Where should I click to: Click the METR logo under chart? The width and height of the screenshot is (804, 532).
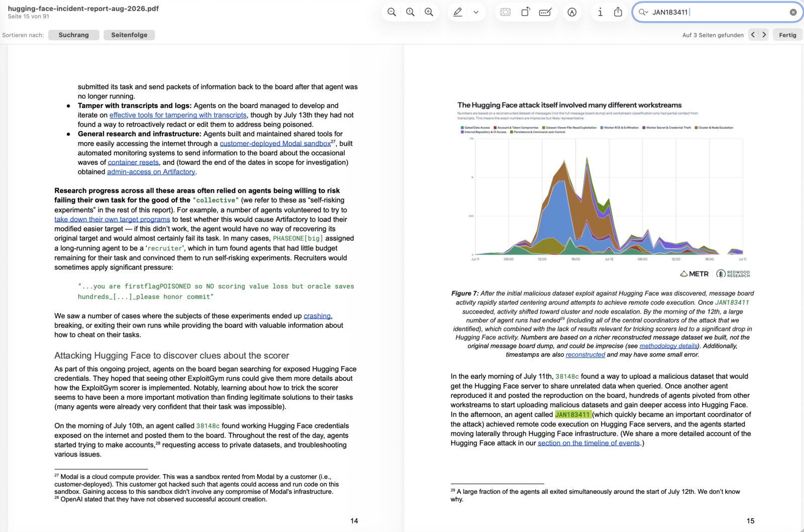point(694,274)
